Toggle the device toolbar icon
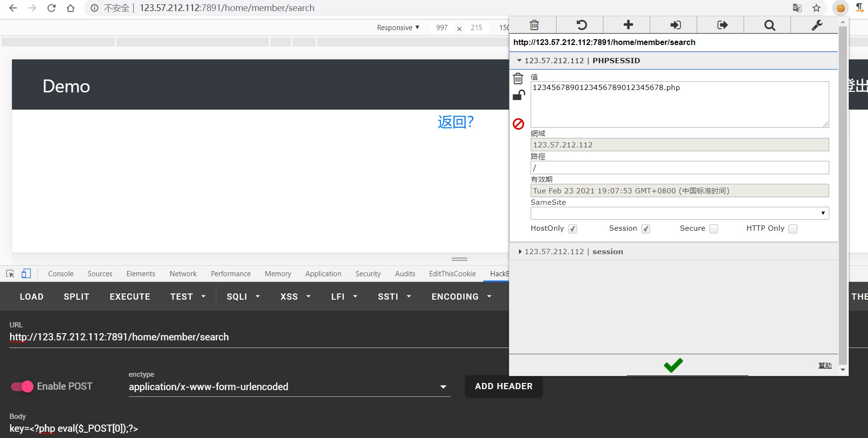 [x=26, y=274]
